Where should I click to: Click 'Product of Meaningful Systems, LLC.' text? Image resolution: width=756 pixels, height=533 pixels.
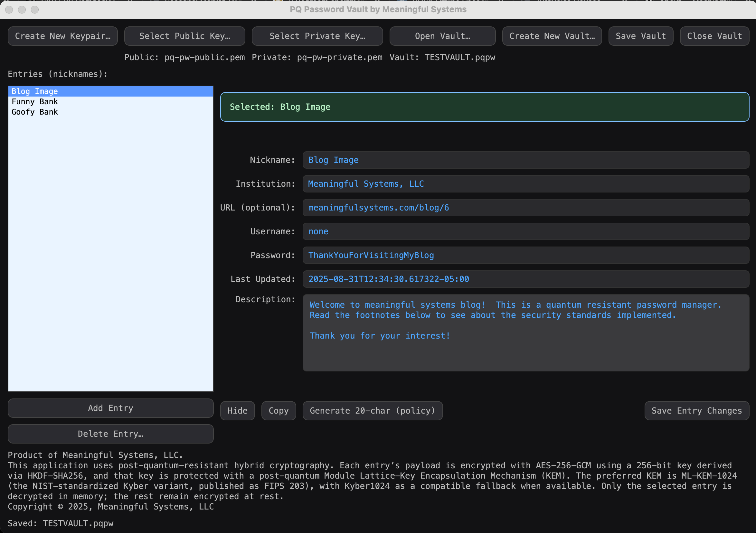click(95, 455)
